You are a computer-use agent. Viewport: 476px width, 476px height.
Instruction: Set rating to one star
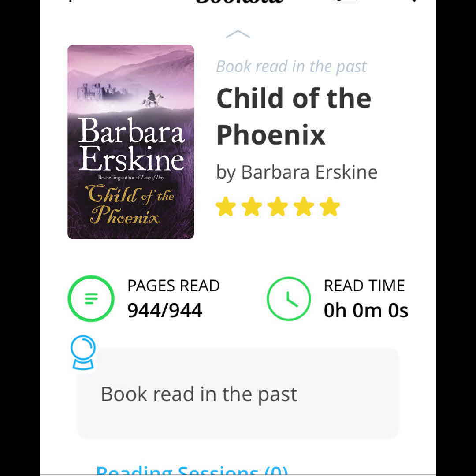(226, 207)
